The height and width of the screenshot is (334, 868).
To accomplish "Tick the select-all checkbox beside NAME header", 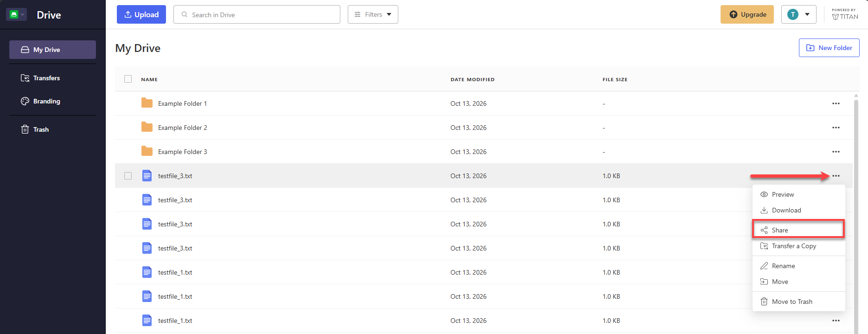I will [128, 79].
